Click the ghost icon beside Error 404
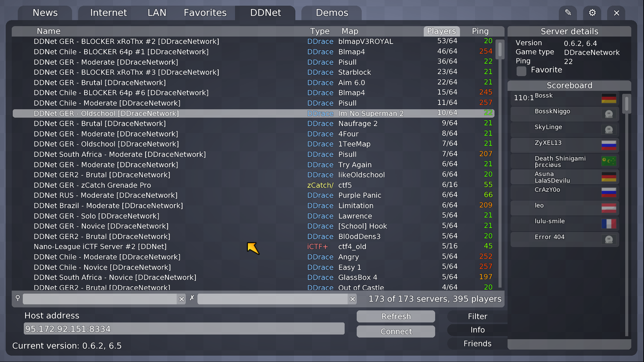The height and width of the screenshot is (362, 644). point(609,239)
